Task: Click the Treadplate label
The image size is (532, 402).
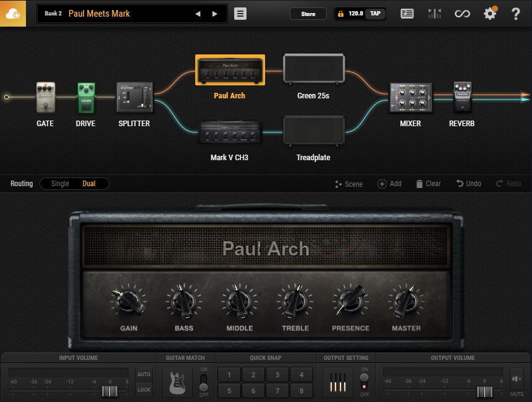Action: [x=313, y=158]
